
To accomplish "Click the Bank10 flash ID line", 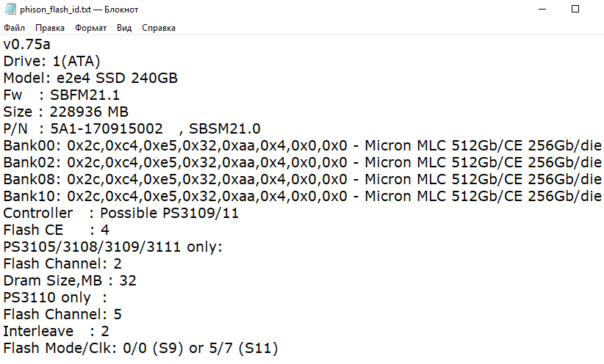I will (x=303, y=197).
